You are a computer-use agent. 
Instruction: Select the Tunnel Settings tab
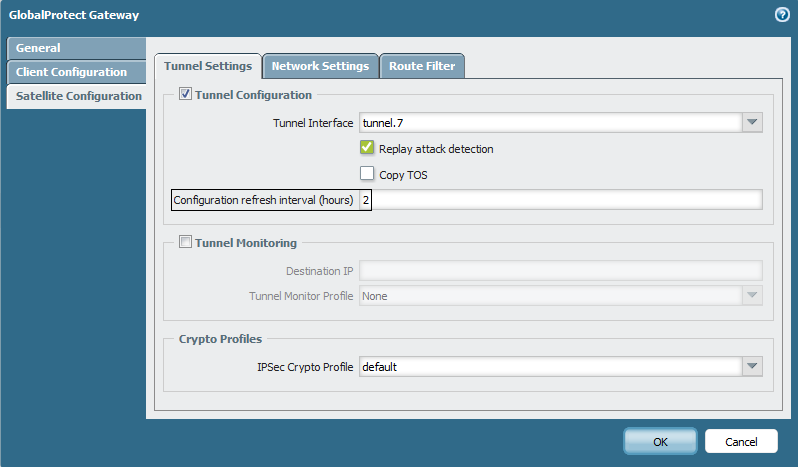[x=208, y=66]
